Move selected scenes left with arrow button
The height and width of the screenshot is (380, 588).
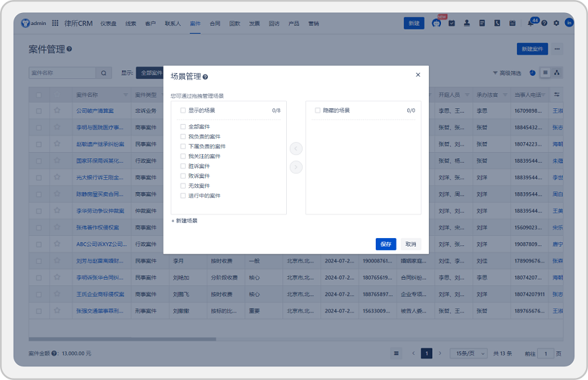pyautogui.click(x=296, y=148)
